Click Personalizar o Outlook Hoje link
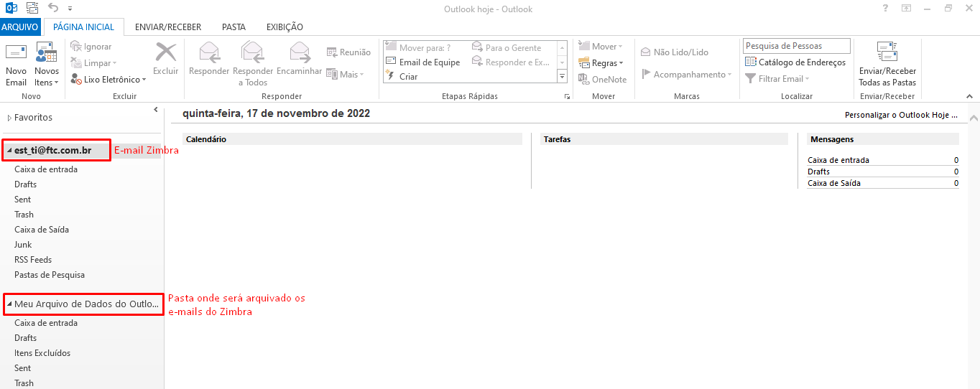This screenshot has width=980, height=389. pyautogui.click(x=901, y=115)
